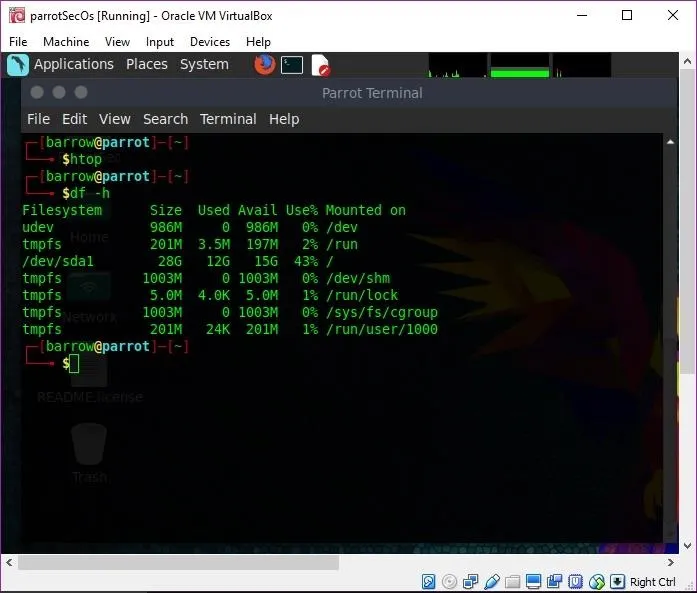This screenshot has width=697, height=593.
Task: Click the 'df -h' command text
Action: click(90, 193)
